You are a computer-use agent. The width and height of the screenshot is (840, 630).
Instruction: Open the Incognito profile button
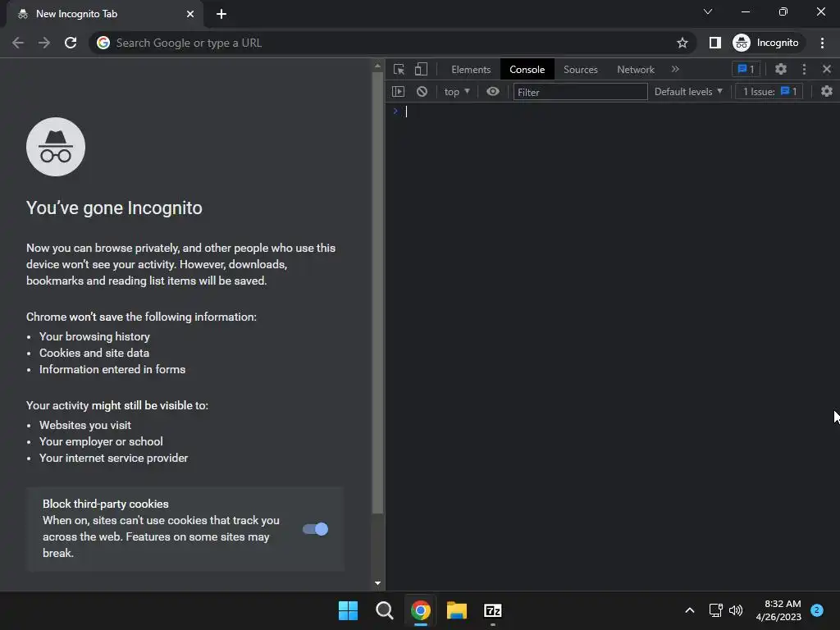[767, 43]
